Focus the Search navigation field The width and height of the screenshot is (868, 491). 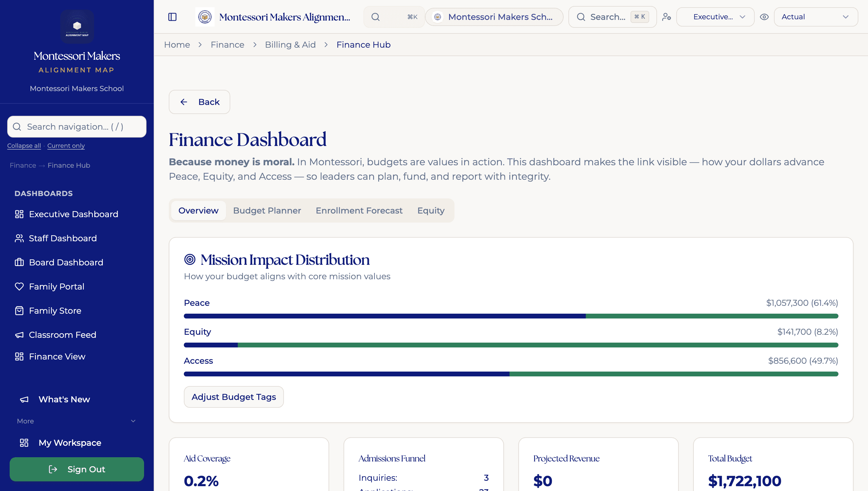[x=77, y=126]
